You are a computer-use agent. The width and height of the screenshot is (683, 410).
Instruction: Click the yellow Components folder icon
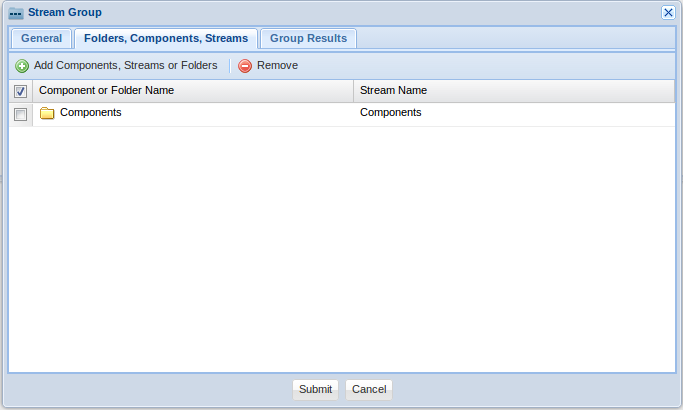[x=47, y=113]
